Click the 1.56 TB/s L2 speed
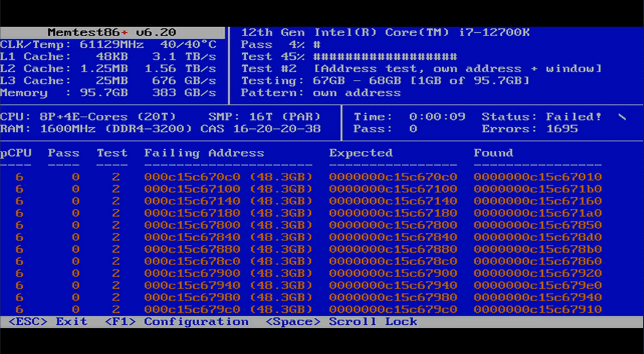The image size is (644, 354). click(180, 68)
